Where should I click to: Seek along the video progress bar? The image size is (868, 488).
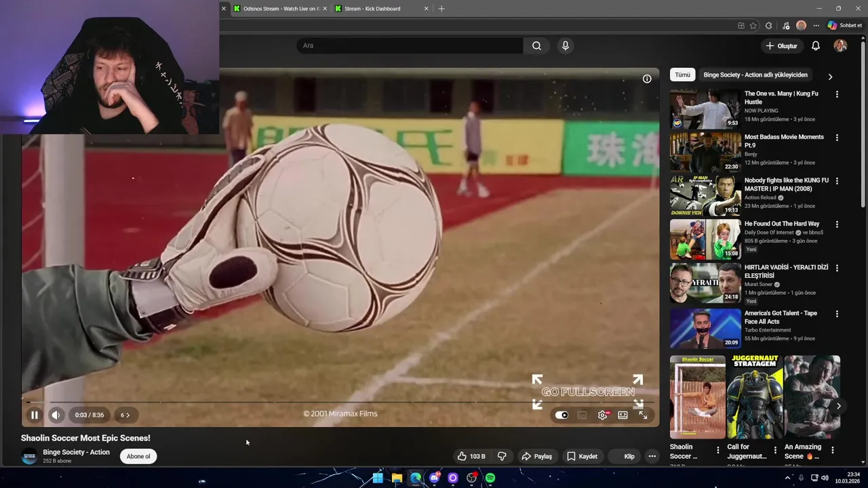[340, 402]
